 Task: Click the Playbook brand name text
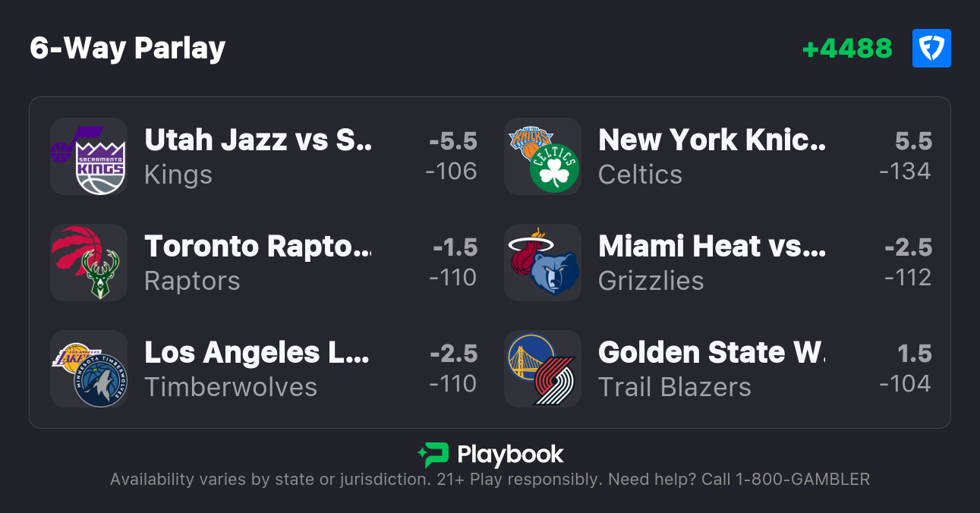tap(510, 455)
